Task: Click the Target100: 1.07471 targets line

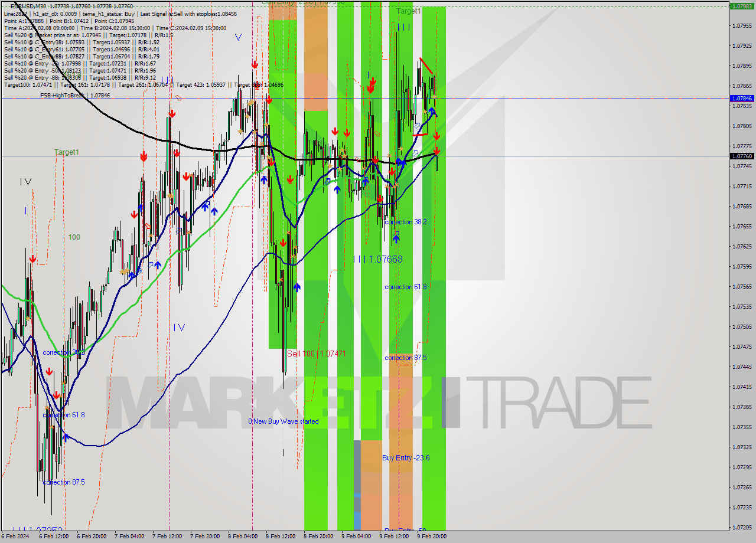Action: pos(144,84)
